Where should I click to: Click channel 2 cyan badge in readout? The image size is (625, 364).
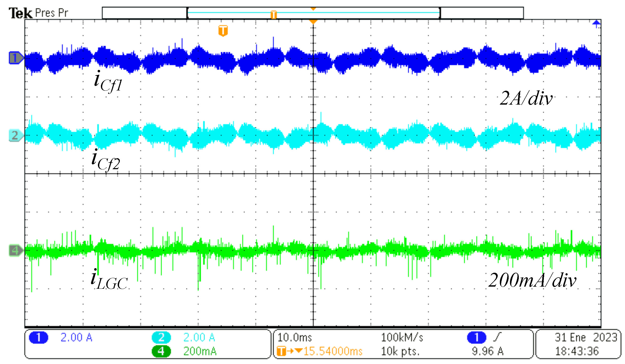(161, 338)
